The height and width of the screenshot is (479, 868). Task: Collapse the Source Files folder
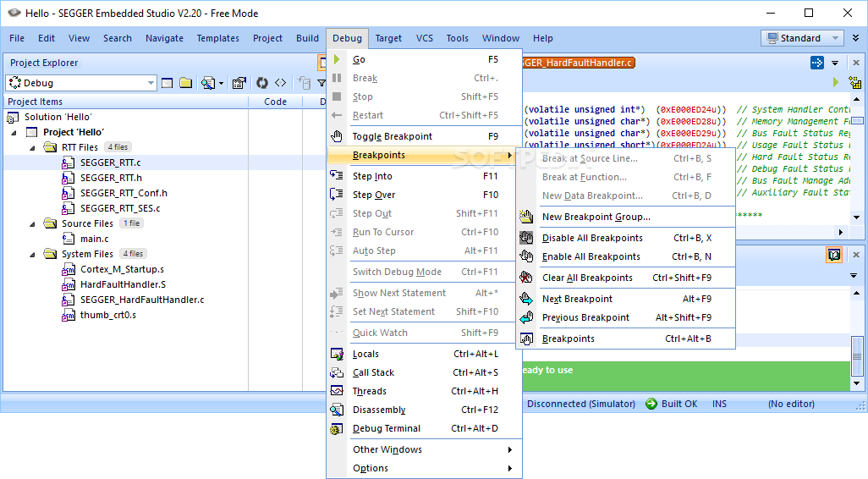coord(32,223)
